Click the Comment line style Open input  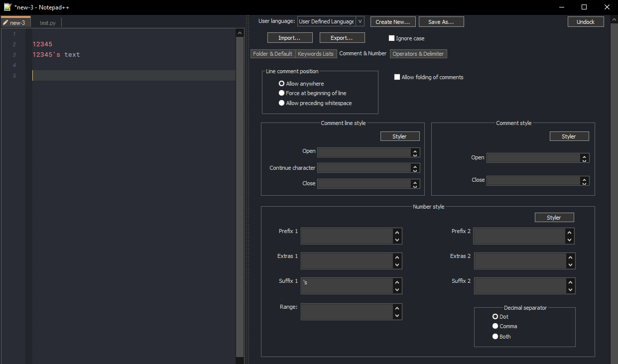[x=364, y=152]
